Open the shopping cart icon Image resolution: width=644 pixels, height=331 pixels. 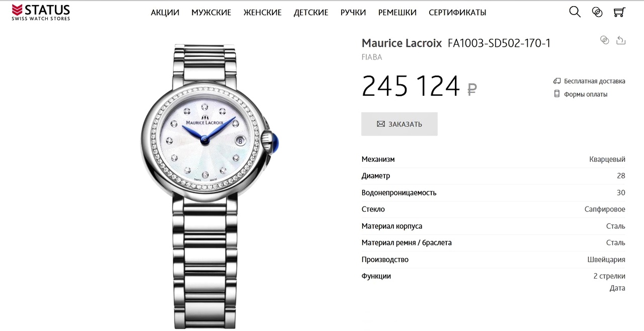coord(619,12)
